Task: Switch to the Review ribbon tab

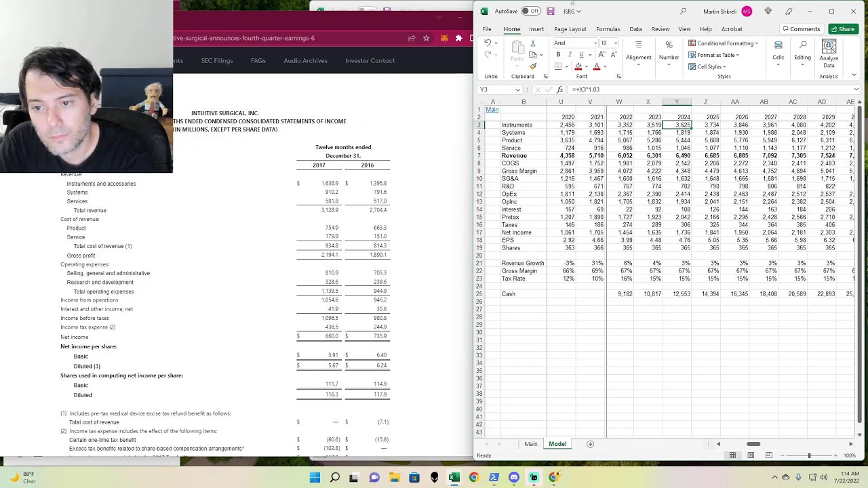Action: click(660, 29)
